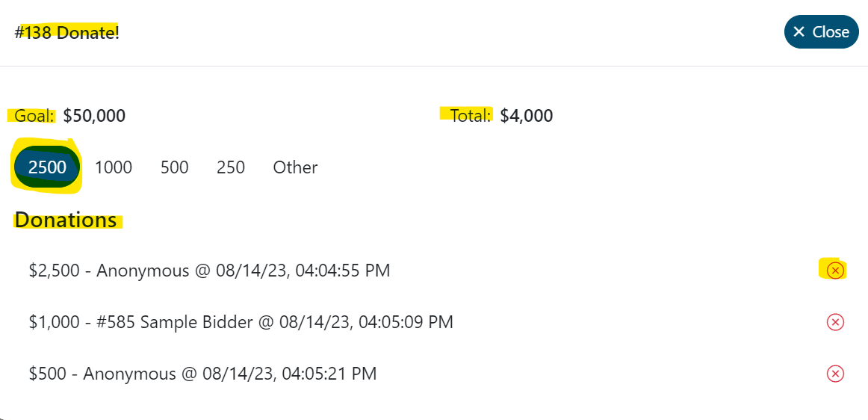Click the X icon inside Close button

pyautogui.click(x=799, y=32)
